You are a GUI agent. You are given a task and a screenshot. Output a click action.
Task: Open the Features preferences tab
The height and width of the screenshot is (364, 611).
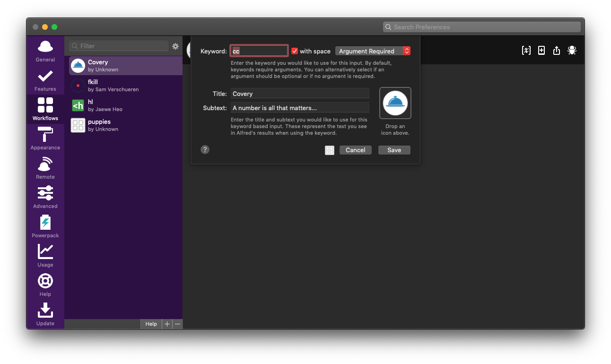(x=45, y=80)
